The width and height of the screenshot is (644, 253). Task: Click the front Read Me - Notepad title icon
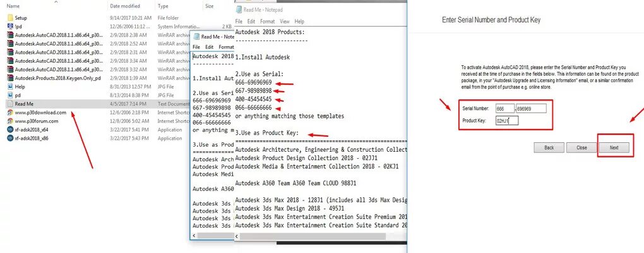(239, 9)
